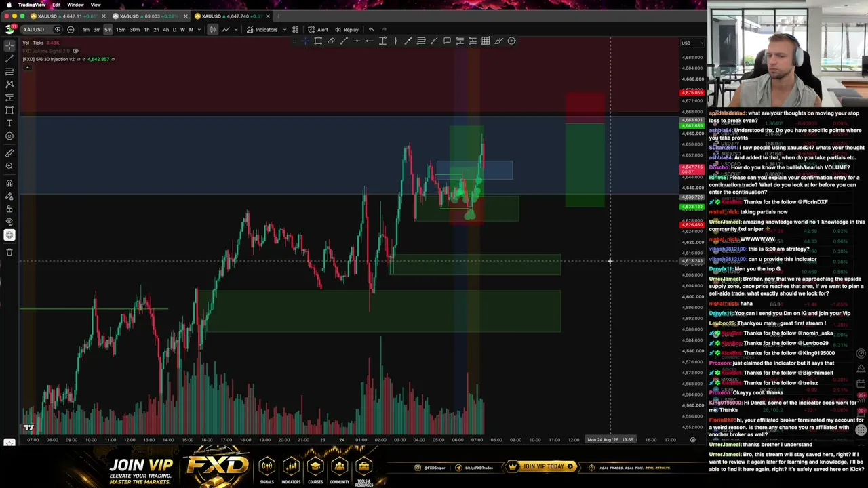The width and height of the screenshot is (868, 488).
Task: Click the JOIN VIP TODAY banner button
Action: tap(541, 466)
